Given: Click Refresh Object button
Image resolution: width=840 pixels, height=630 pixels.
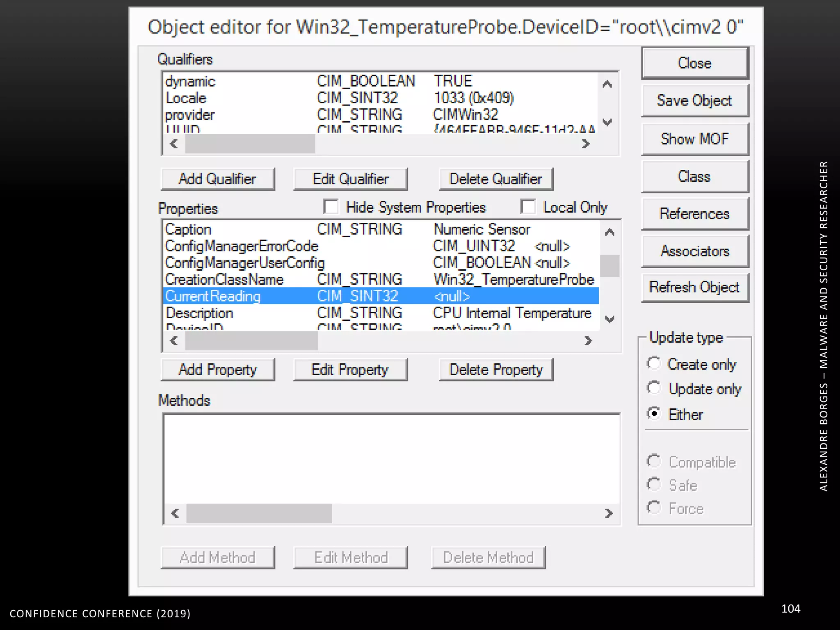Looking at the screenshot, I should tap(694, 288).
